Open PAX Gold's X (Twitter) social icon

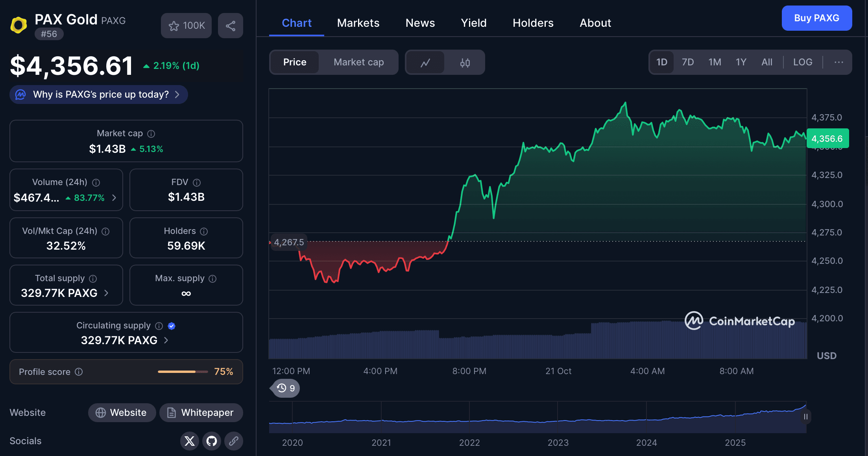click(x=190, y=441)
